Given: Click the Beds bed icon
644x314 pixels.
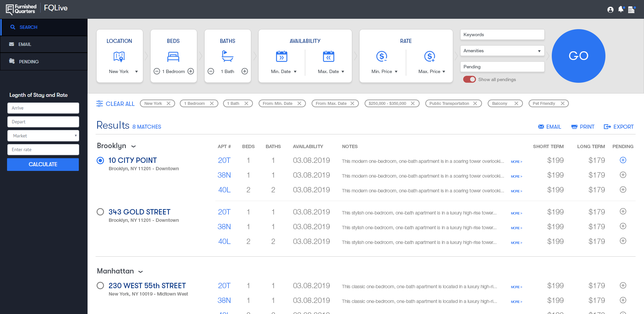Looking at the screenshot, I should point(173,57).
